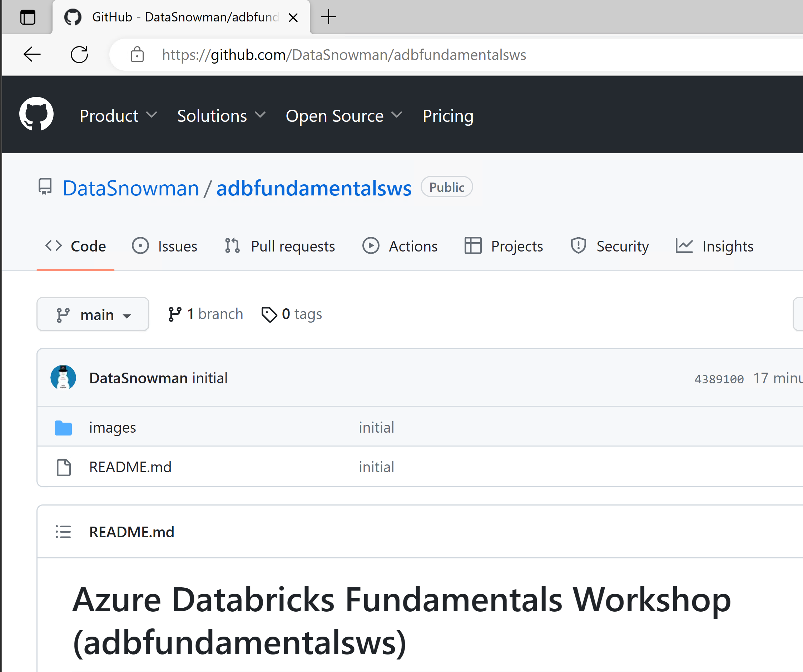Open a new browser tab
This screenshot has height=672, width=803.
328,17
